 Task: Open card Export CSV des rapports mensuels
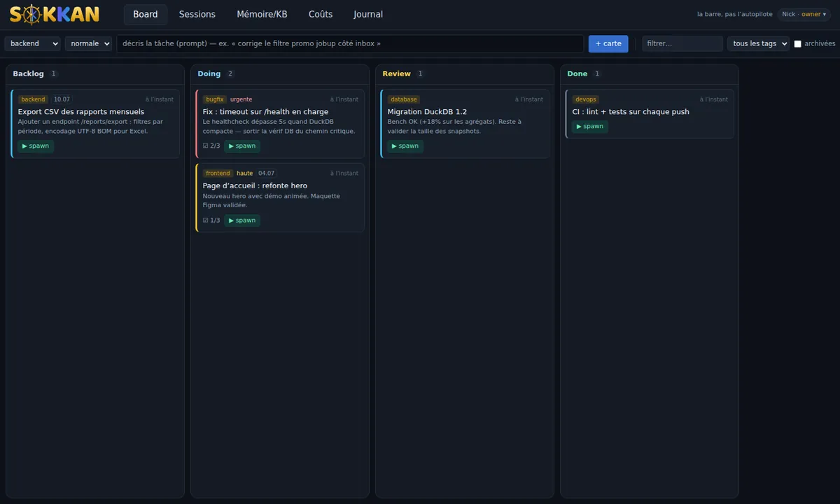coord(96,124)
